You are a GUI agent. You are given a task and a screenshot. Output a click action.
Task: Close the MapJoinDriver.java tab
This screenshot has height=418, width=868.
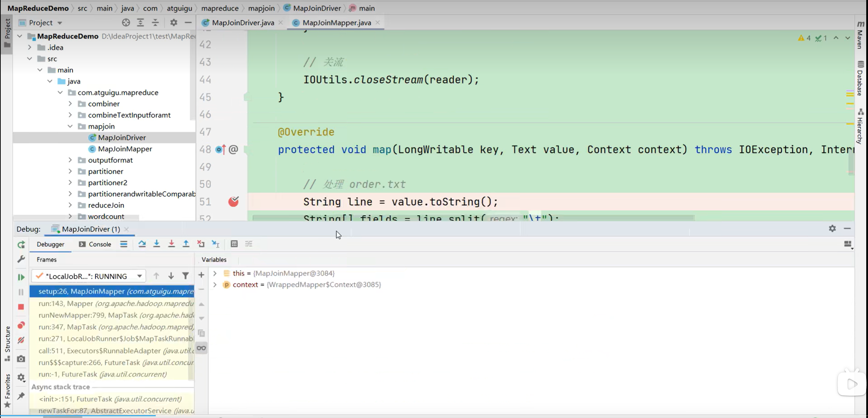point(281,22)
